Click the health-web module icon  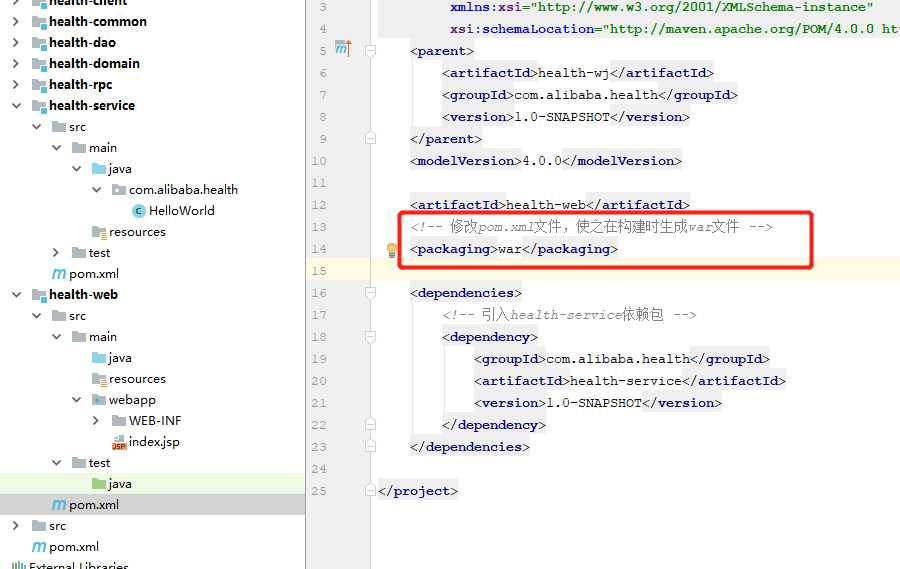(x=38, y=295)
